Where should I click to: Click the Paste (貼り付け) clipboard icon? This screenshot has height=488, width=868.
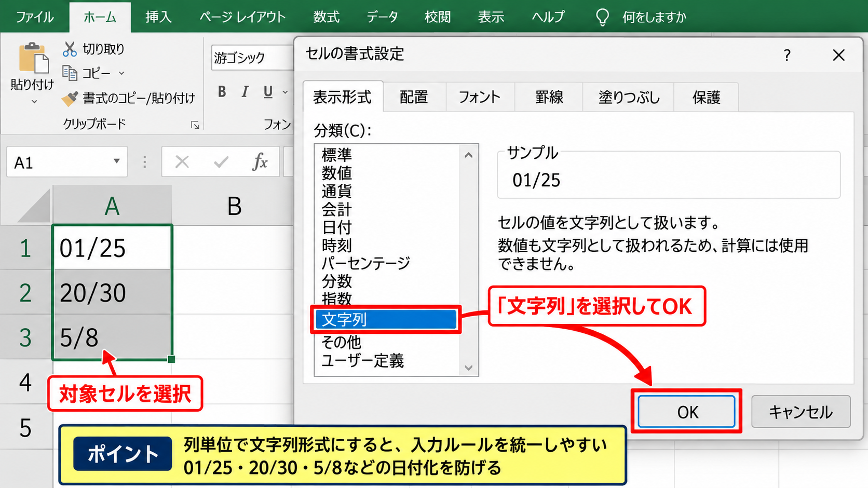[34, 58]
